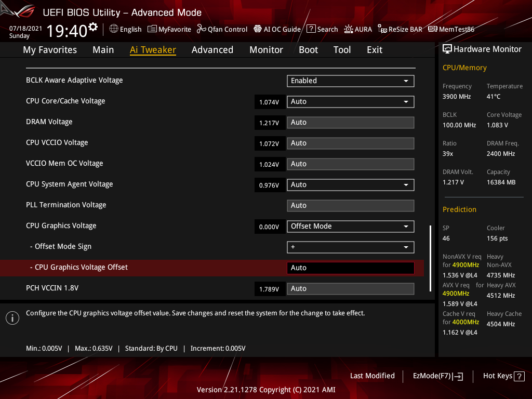Open Qfan Control utility

tap(222, 29)
